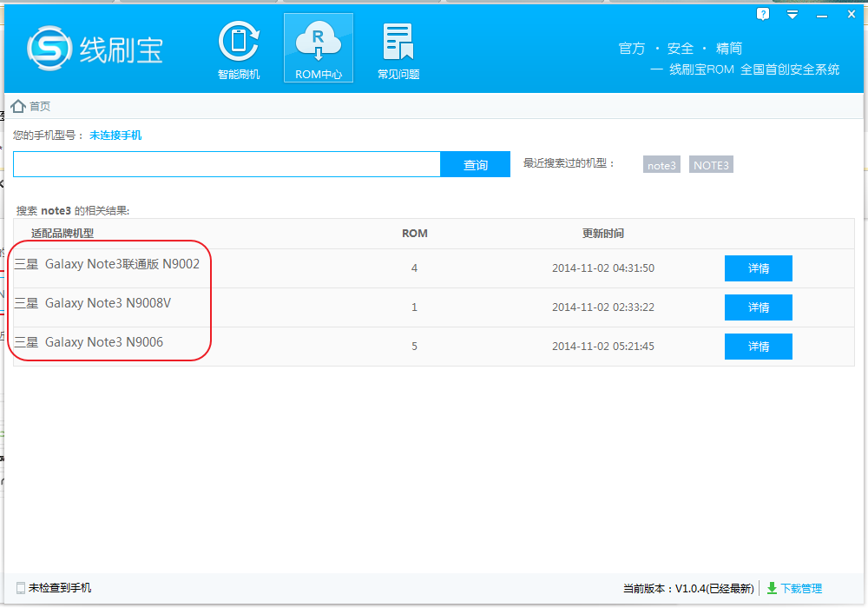Click the 未检查到手机 status text

(x=60, y=587)
